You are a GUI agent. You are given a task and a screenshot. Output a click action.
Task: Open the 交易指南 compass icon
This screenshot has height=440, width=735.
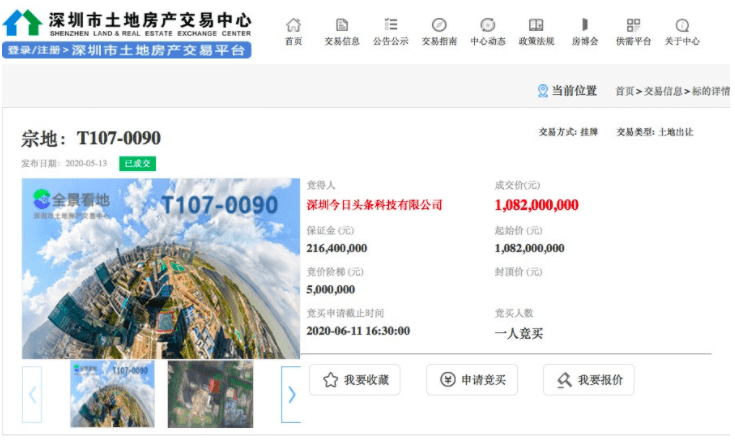point(439,25)
